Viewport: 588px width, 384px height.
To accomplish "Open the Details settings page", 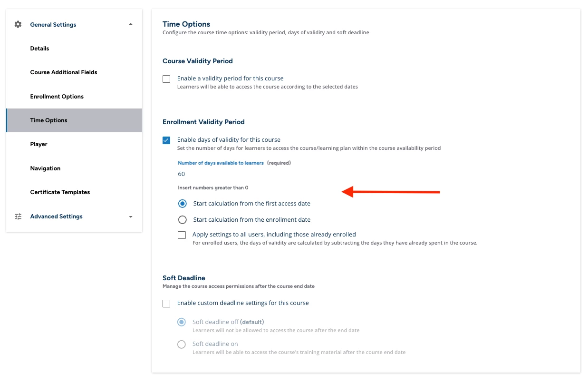I will [x=39, y=49].
